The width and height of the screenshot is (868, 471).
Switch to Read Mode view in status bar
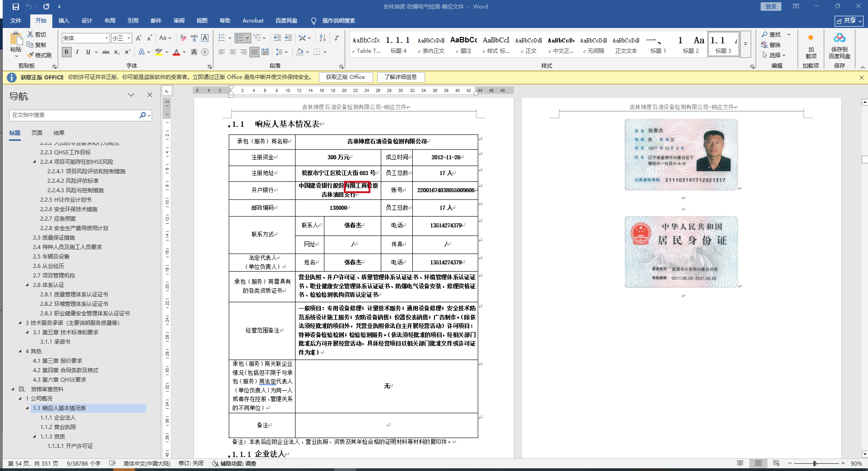tap(740, 463)
